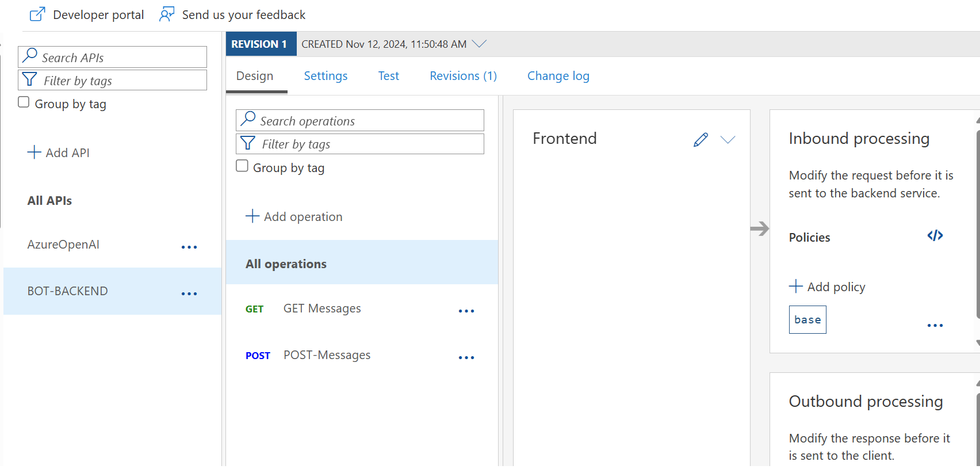Enable Group by tag in the API list
980x473 pixels.
click(x=23, y=101)
